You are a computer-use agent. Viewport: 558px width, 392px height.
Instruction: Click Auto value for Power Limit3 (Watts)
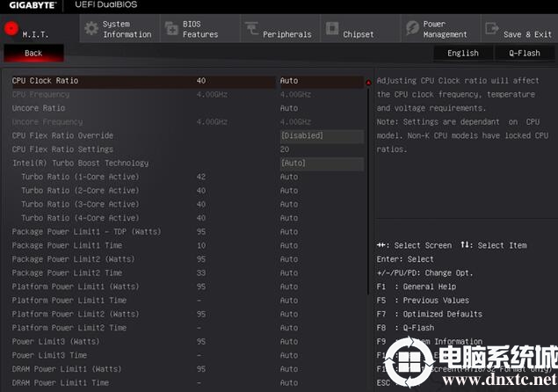(x=289, y=341)
